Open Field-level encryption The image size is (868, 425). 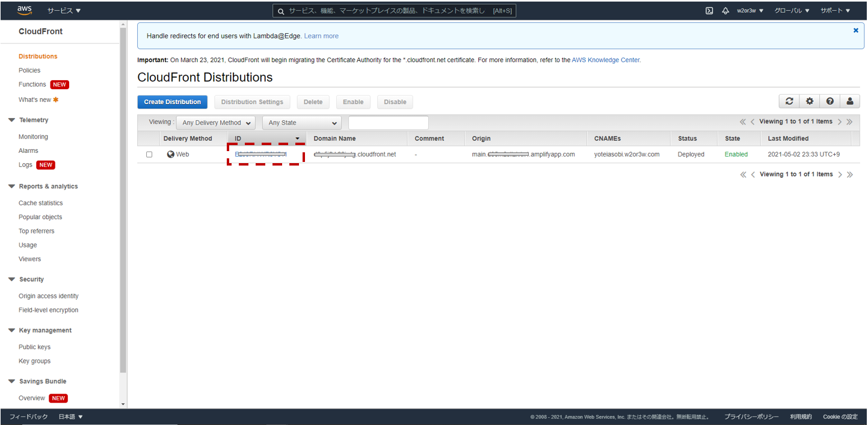49,311
